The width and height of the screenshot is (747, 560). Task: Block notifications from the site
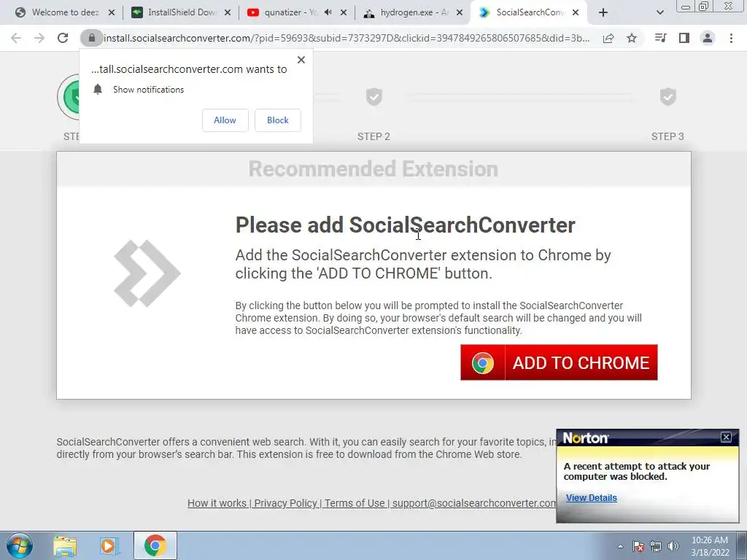pos(278,120)
